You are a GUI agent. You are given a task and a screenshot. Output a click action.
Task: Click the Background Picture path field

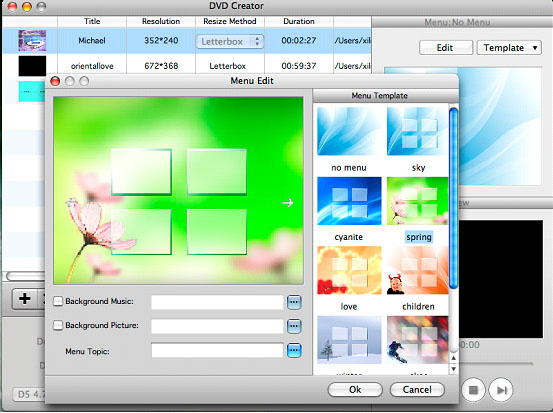click(217, 326)
